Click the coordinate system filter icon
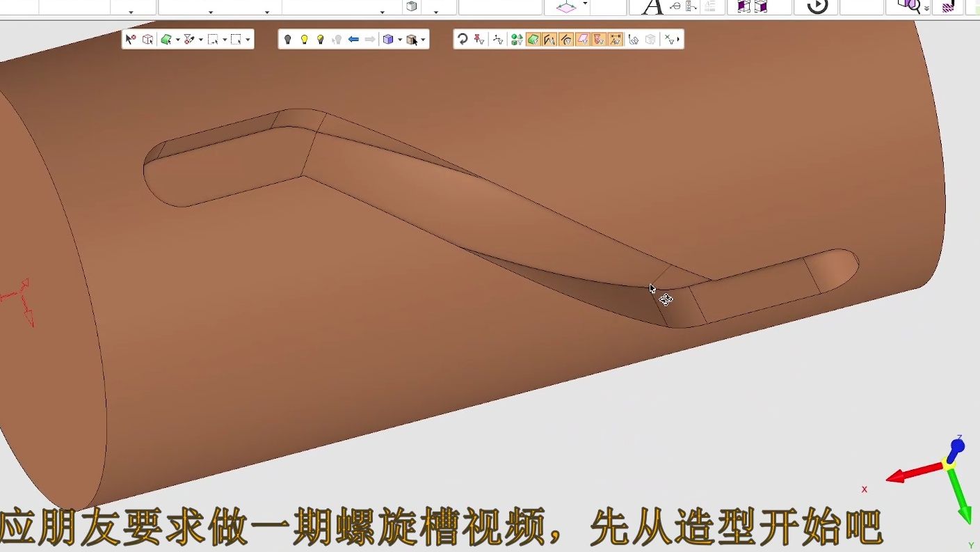This screenshot has height=552, width=980. coord(498,40)
